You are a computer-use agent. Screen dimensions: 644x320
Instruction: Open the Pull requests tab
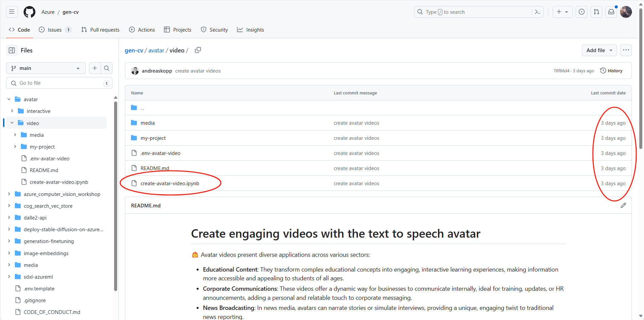[x=100, y=30]
